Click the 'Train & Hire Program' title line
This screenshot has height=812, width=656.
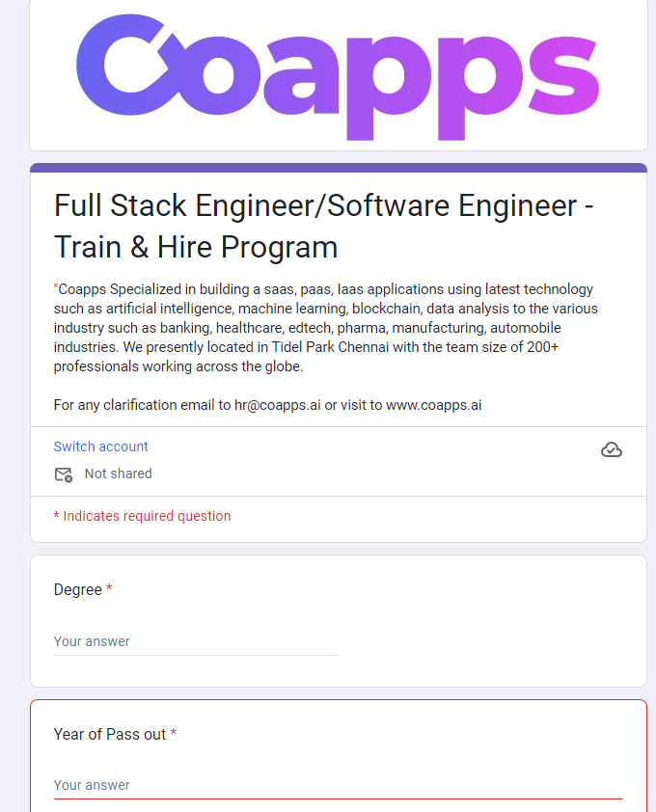point(196,247)
